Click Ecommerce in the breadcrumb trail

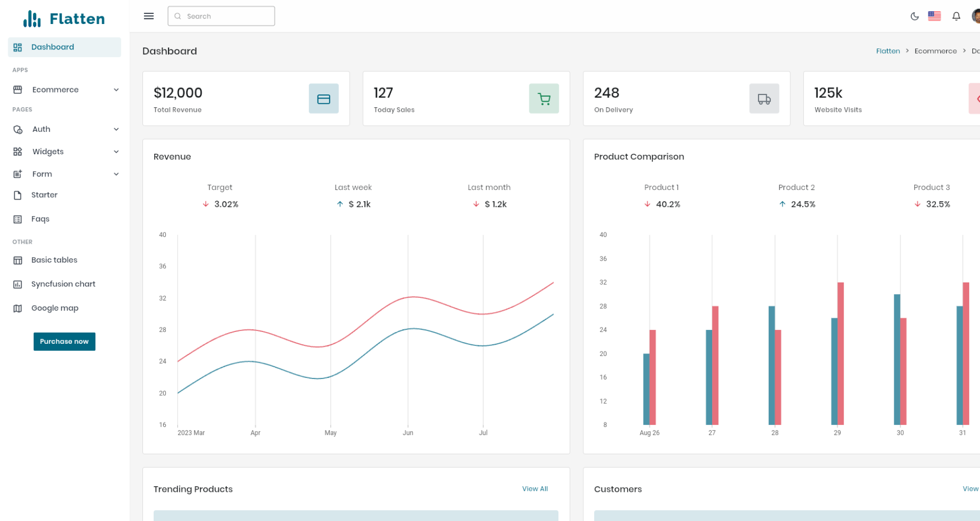pos(936,51)
